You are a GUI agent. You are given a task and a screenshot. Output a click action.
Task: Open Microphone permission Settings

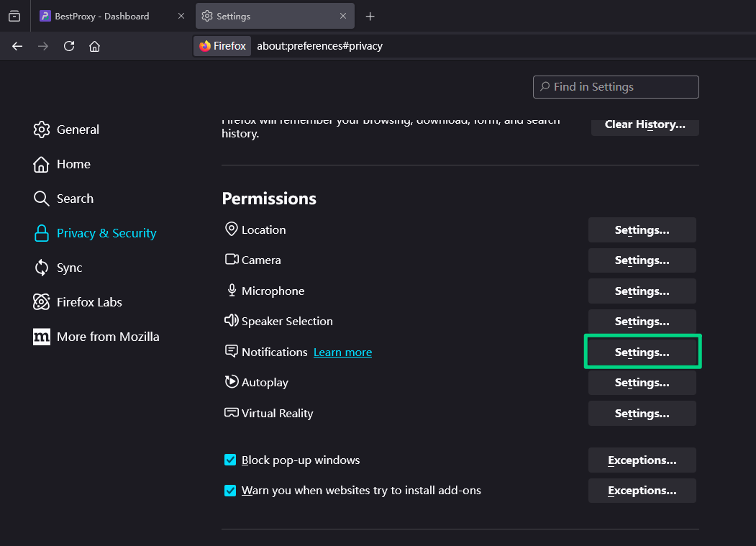coord(642,291)
